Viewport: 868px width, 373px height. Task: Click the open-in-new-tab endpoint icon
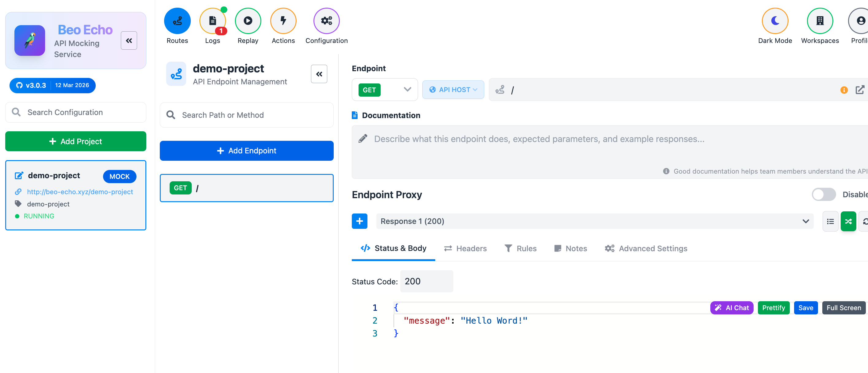860,90
